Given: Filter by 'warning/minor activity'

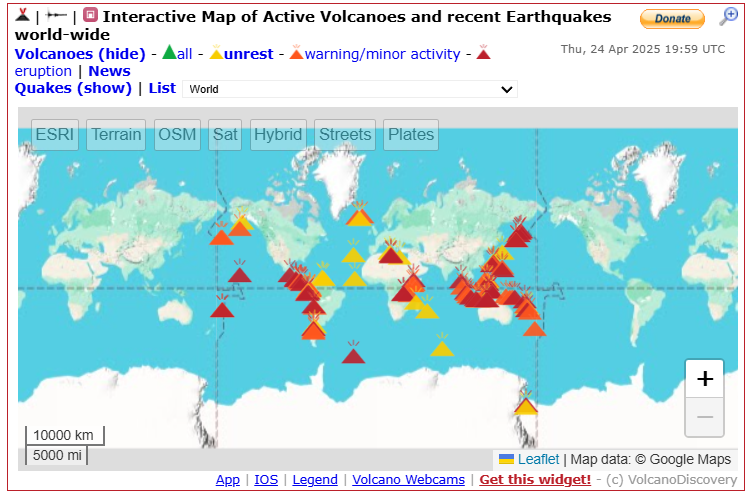Looking at the screenshot, I should (x=383, y=54).
